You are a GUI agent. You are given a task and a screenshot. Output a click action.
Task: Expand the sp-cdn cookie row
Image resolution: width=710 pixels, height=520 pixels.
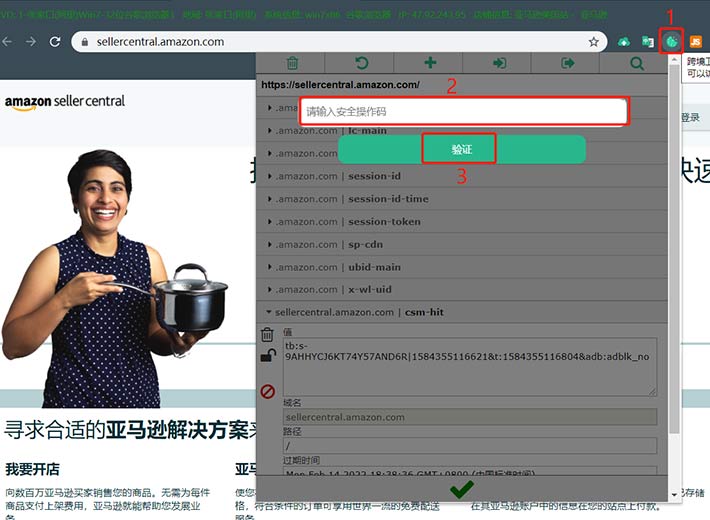[462, 244]
